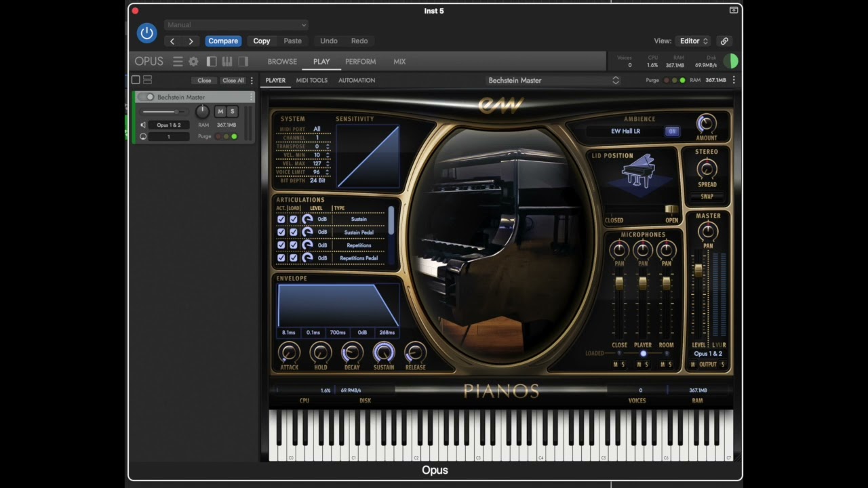Open the Manual preset dropdown
Viewport: 868px width, 488px height.
[x=236, y=24]
